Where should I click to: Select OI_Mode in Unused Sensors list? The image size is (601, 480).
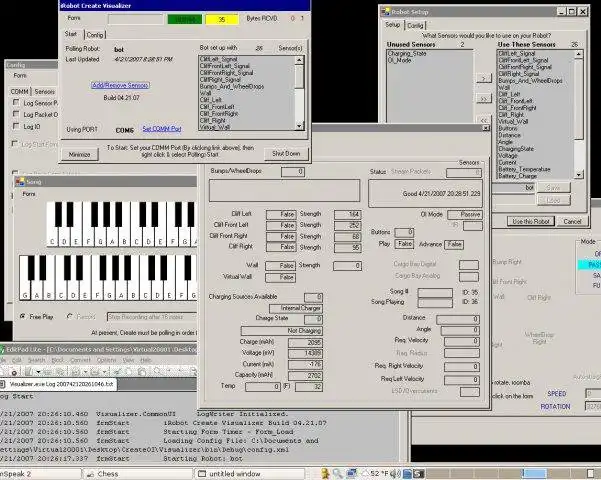tap(399, 60)
